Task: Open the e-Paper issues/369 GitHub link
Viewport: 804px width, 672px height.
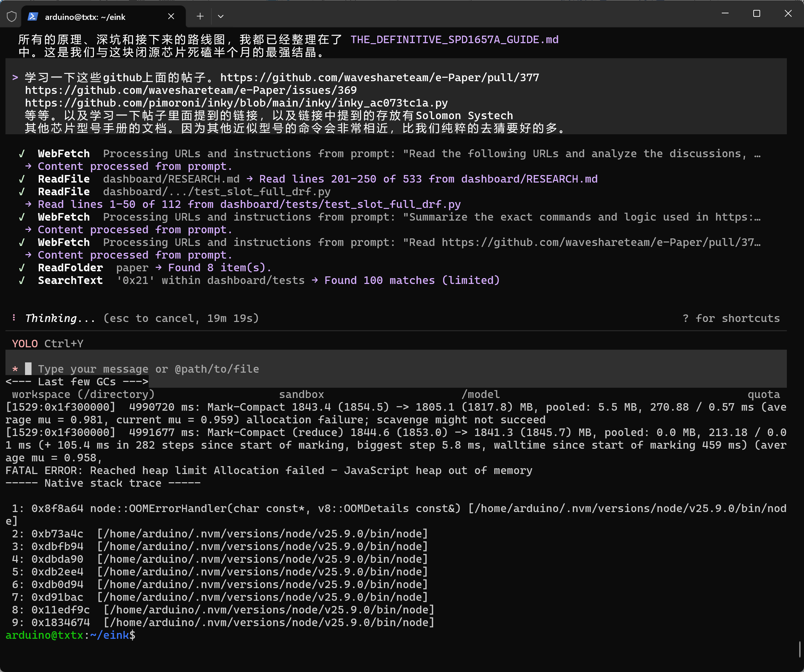Action: [x=191, y=90]
